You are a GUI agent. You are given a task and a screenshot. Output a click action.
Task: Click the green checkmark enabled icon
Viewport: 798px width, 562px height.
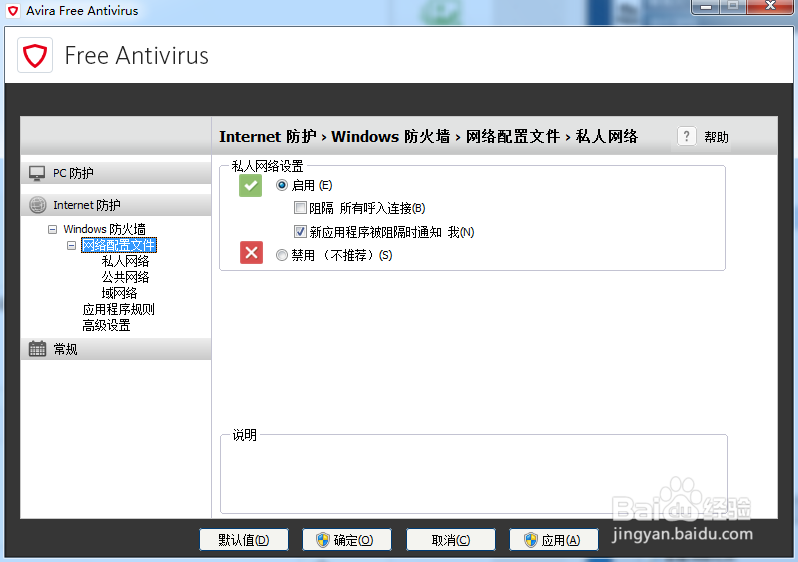pyautogui.click(x=250, y=185)
